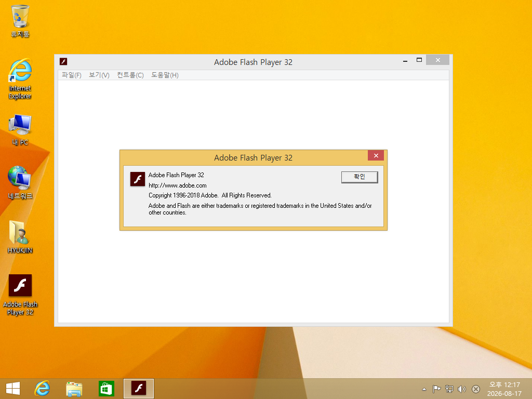
Task: Open the 파일(F) menu
Action: click(72, 75)
